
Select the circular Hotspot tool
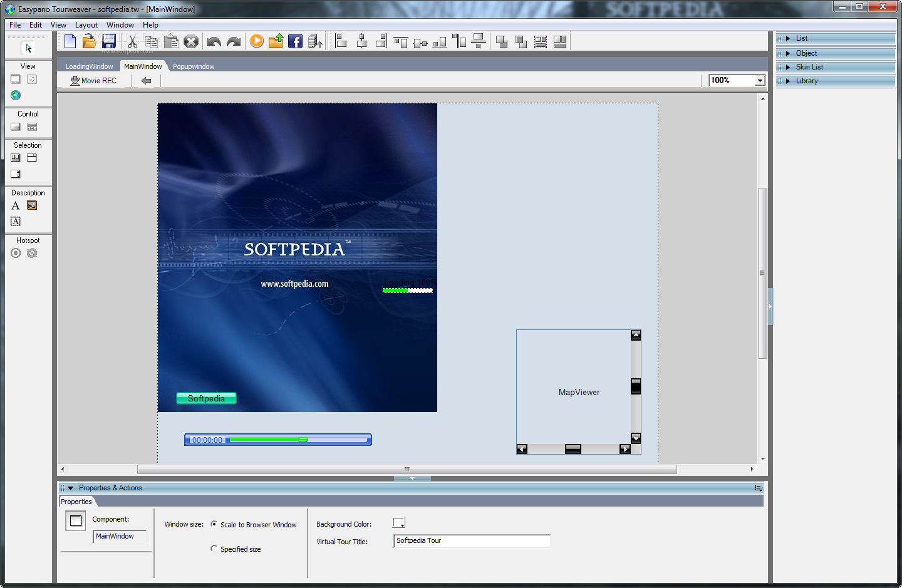click(x=16, y=253)
